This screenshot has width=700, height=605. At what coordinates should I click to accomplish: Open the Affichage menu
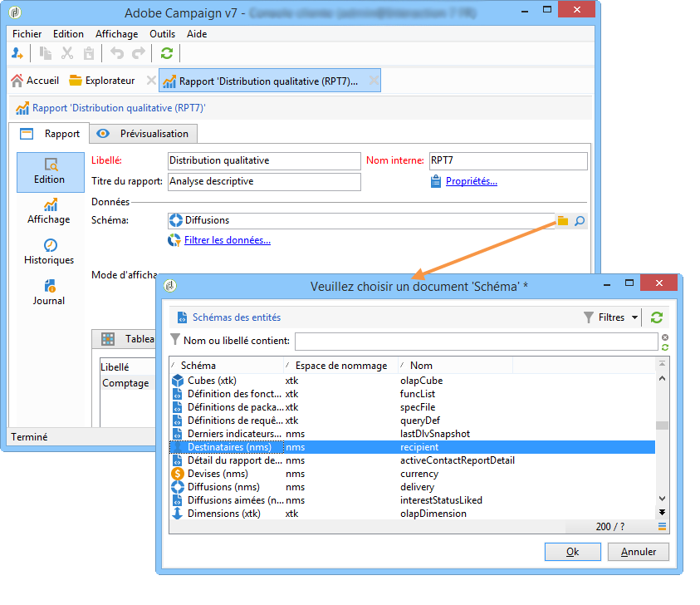116,34
